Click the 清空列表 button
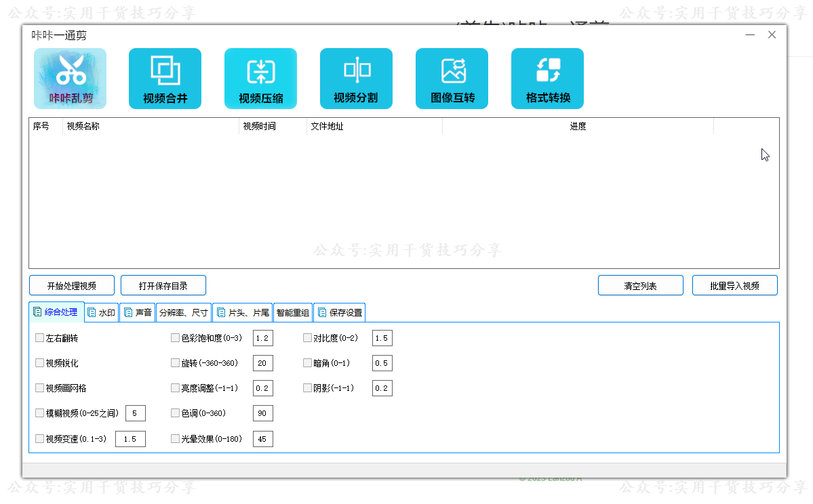The height and width of the screenshot is (504, 813). click(640, 286)
